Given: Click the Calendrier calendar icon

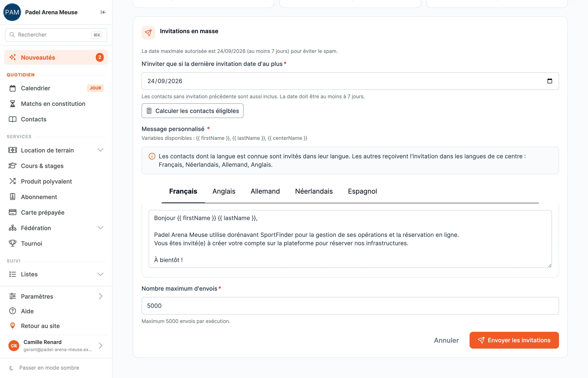Looking at the screenshot, I should click(13, 88).
